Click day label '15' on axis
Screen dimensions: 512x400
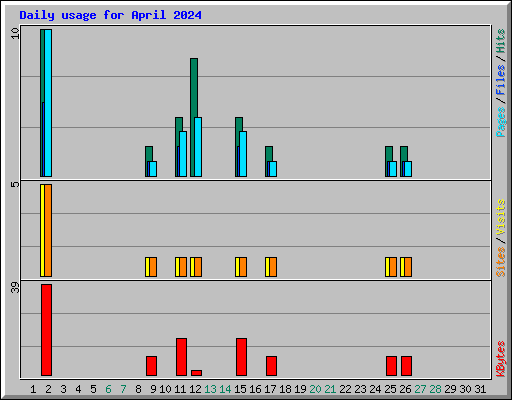[x=240, y=389]
